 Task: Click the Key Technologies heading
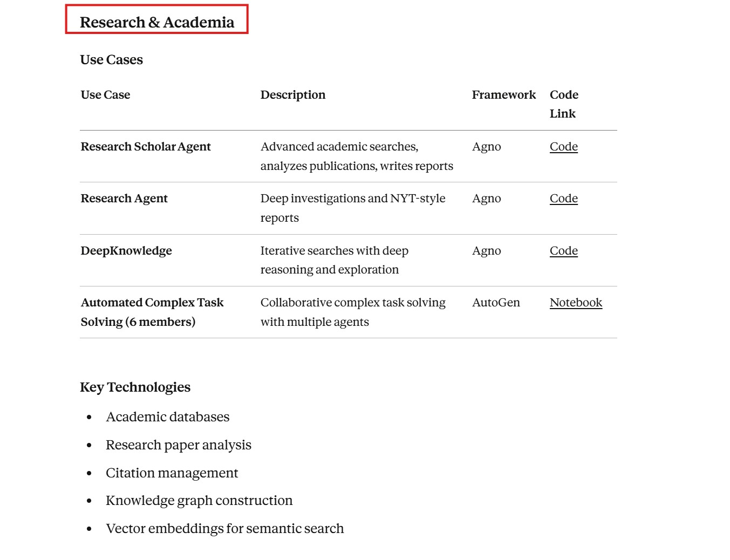[x=135, y=387]
